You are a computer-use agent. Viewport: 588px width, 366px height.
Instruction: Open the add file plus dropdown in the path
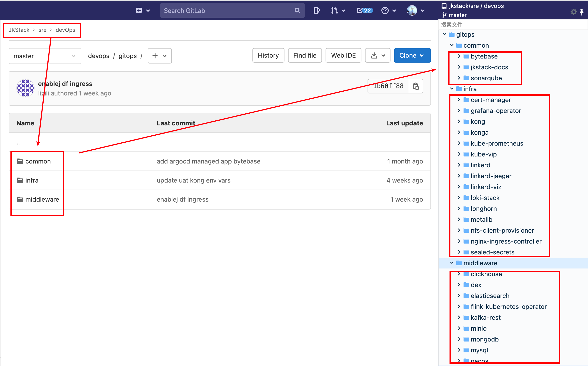[160, 56]
